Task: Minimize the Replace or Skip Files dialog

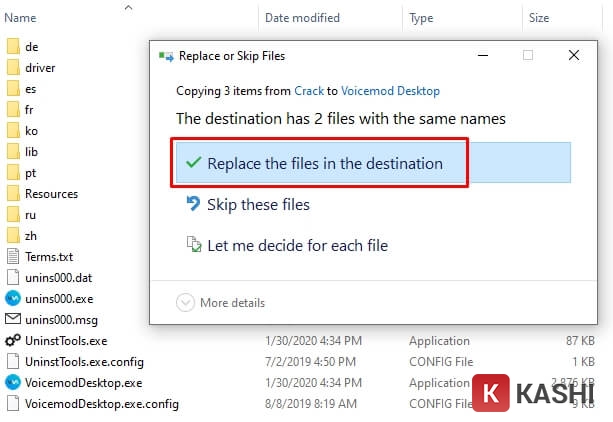Action: pyautogui.click(x=483, y=56)
